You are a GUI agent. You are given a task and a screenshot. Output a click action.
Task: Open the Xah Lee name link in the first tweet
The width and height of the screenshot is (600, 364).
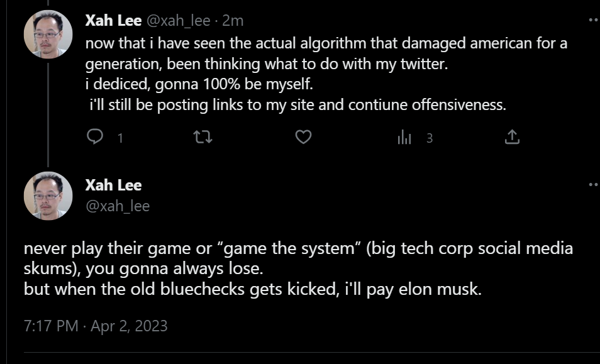(x=113, y=20)
